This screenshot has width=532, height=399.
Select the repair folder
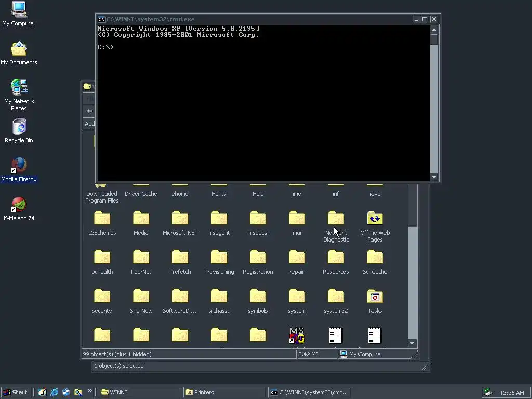[297, 262]
